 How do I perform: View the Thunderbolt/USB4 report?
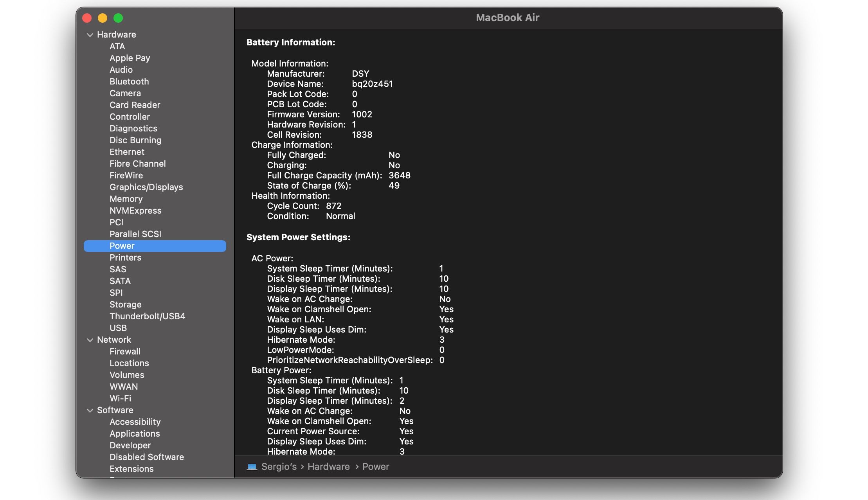pyautogui.click(x=148, y=316)
